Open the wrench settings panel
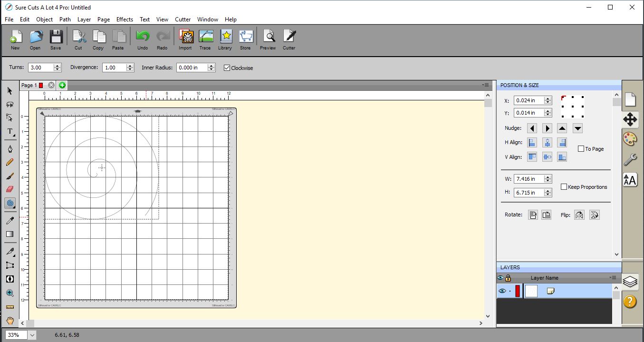The height and width of the screenshot is (342, 644). 630,159
